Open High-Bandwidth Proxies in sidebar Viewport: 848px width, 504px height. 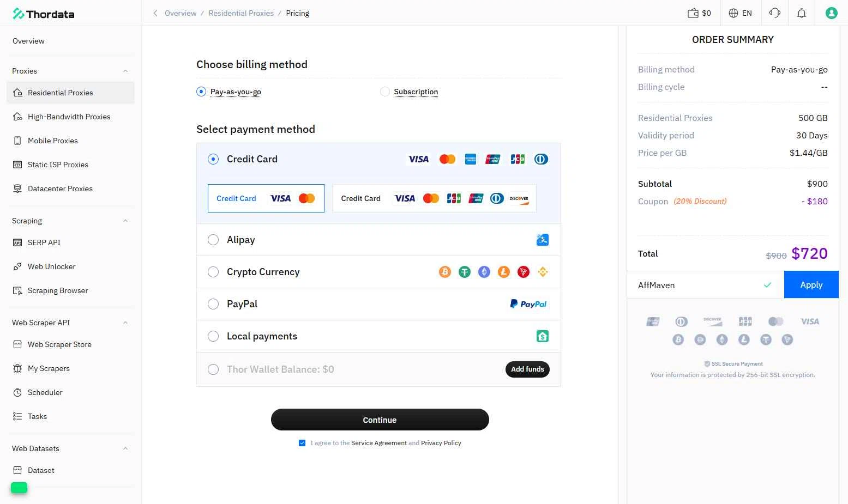coord(70,117)
